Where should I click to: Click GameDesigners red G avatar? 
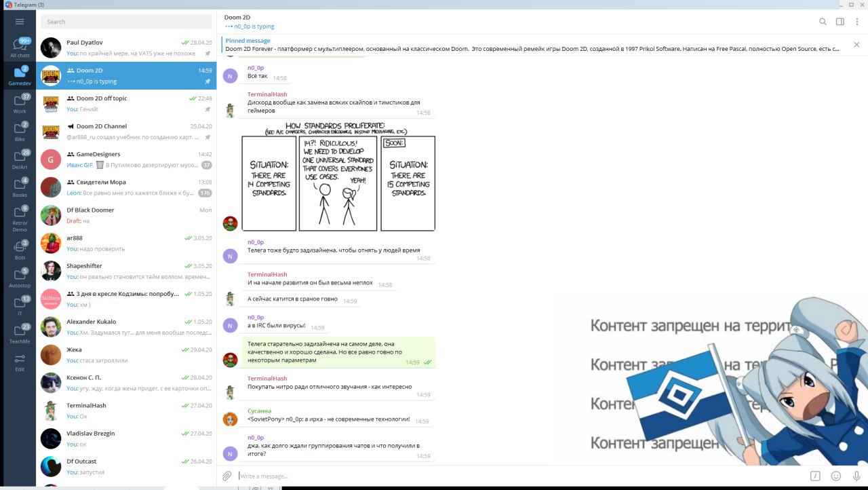51,159
